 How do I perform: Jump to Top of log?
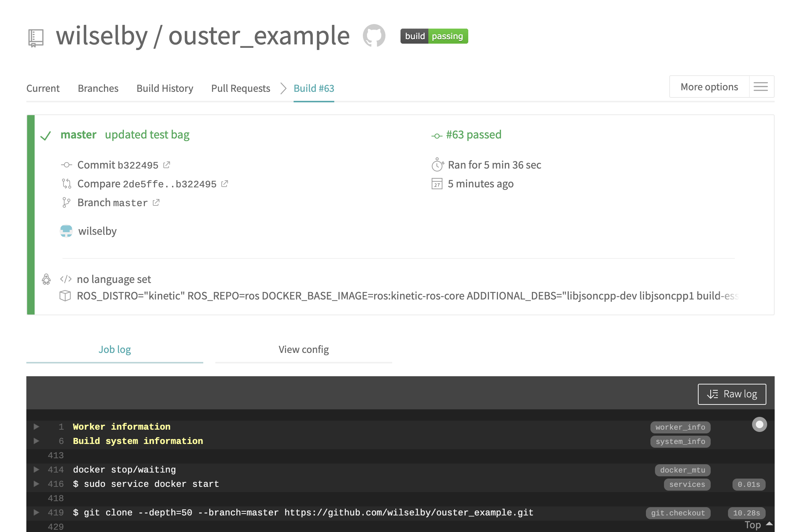[758, 525]
